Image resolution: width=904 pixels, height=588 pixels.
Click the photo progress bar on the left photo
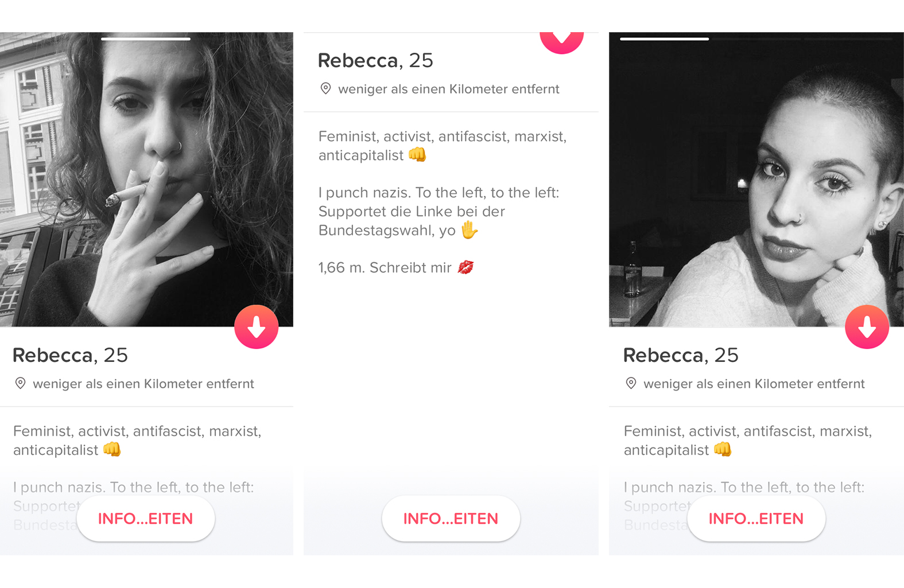(x=146, y=39)
